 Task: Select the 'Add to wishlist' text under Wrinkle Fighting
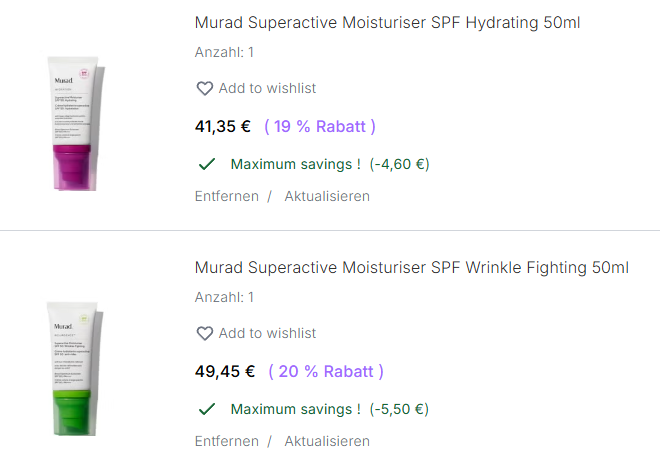(x=267, y=334)
